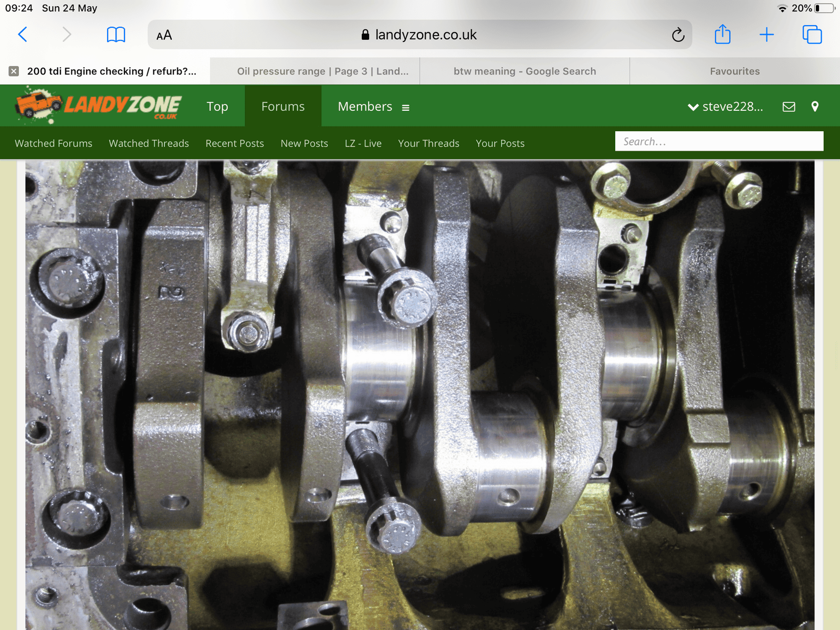Open Recent Posts
Viewport: 840px width, 630px height.
click(235, 143)
